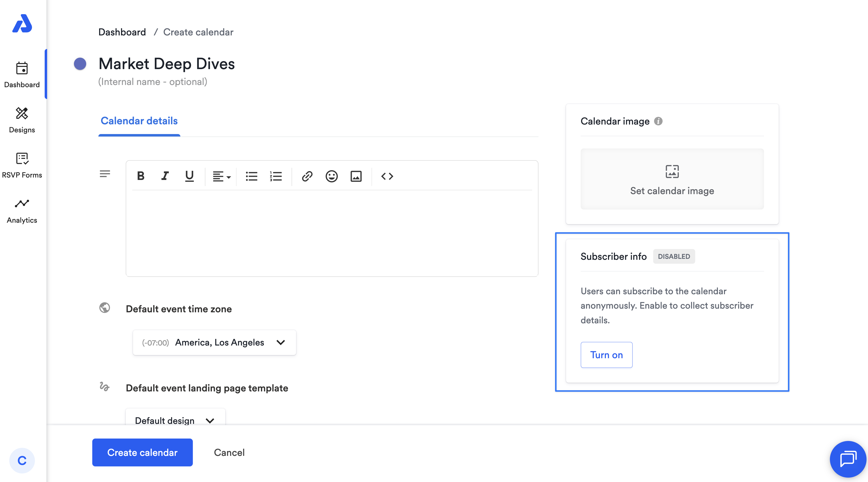Toggle underline formatting
The height and width of the screenshot is (482, 868).
coord(189,176)
